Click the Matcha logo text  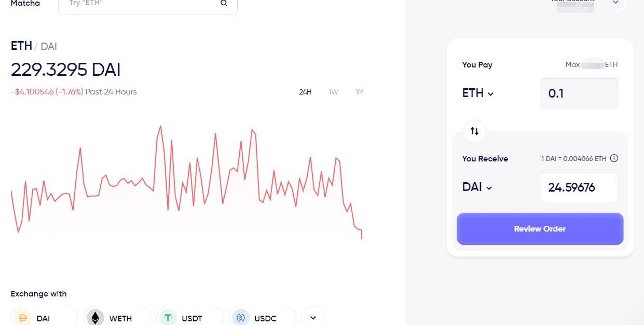pyautogui.click(x=25, y=4)
